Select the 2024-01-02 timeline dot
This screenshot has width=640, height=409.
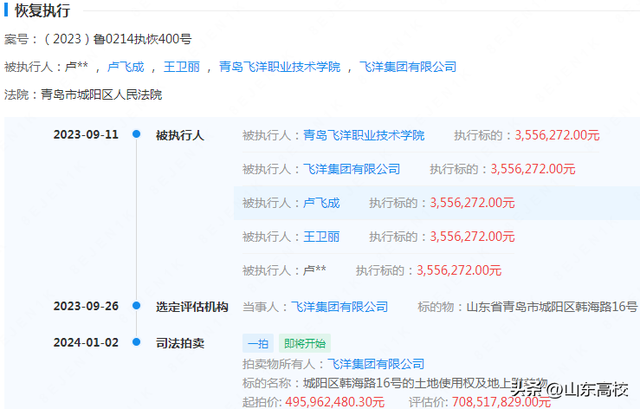click(136, 342)
